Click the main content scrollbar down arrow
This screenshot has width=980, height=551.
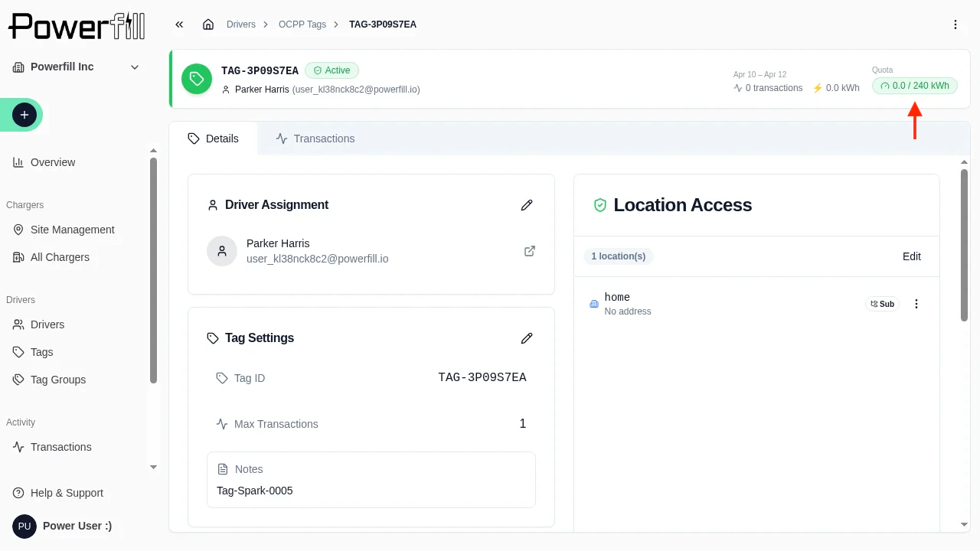(964, 524)
